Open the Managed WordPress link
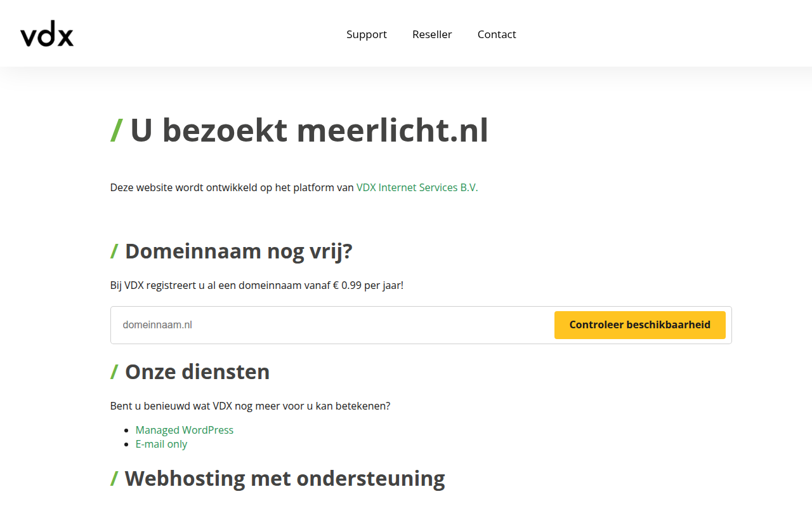This screenshot has height=508, width=812. [x=185, y=430]
